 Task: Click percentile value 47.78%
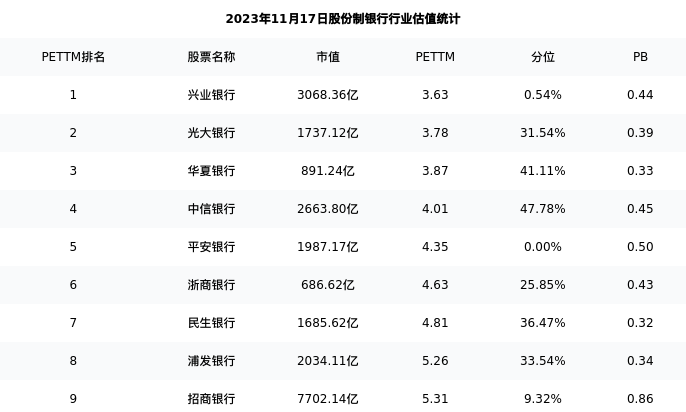pos(542,209)
